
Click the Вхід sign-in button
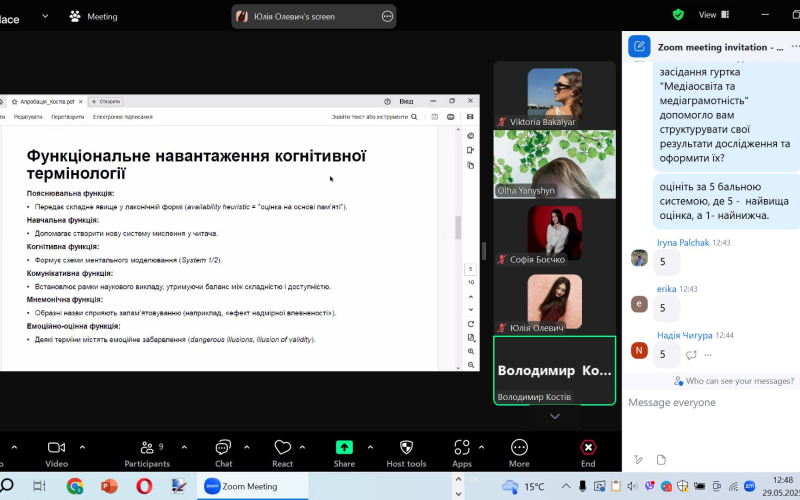click(406, 102)
